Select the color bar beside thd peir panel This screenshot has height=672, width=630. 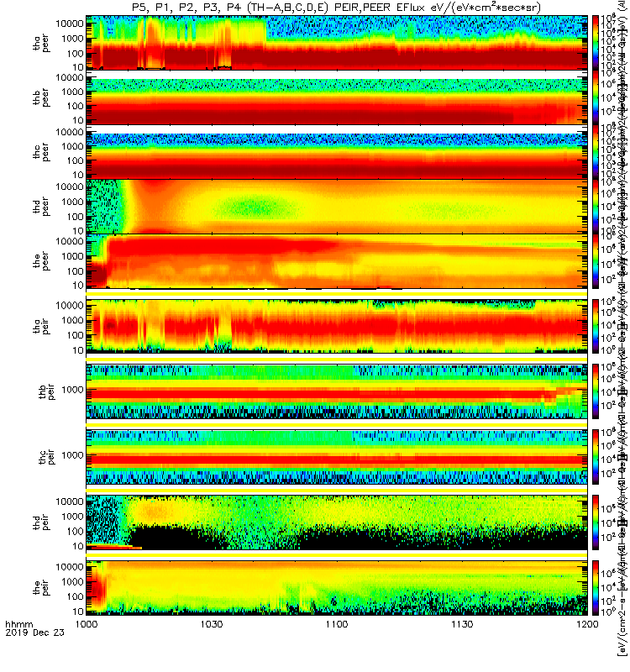click(596, 522)
